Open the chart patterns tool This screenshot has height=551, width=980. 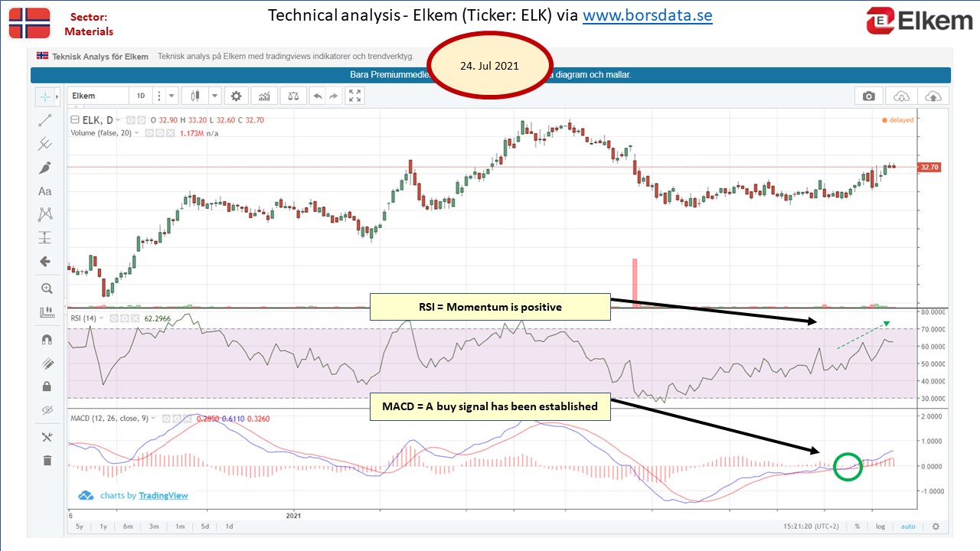click(x=45, y=214)
